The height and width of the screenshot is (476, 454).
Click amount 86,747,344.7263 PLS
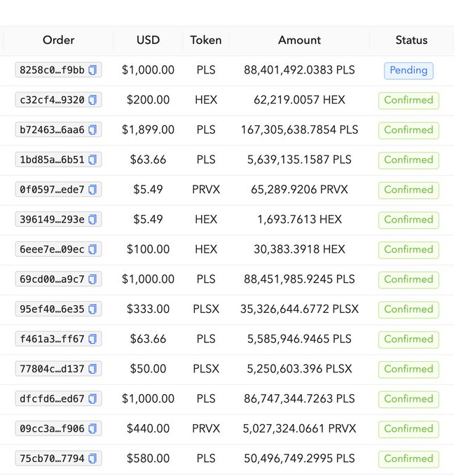[x=299, y=399]
